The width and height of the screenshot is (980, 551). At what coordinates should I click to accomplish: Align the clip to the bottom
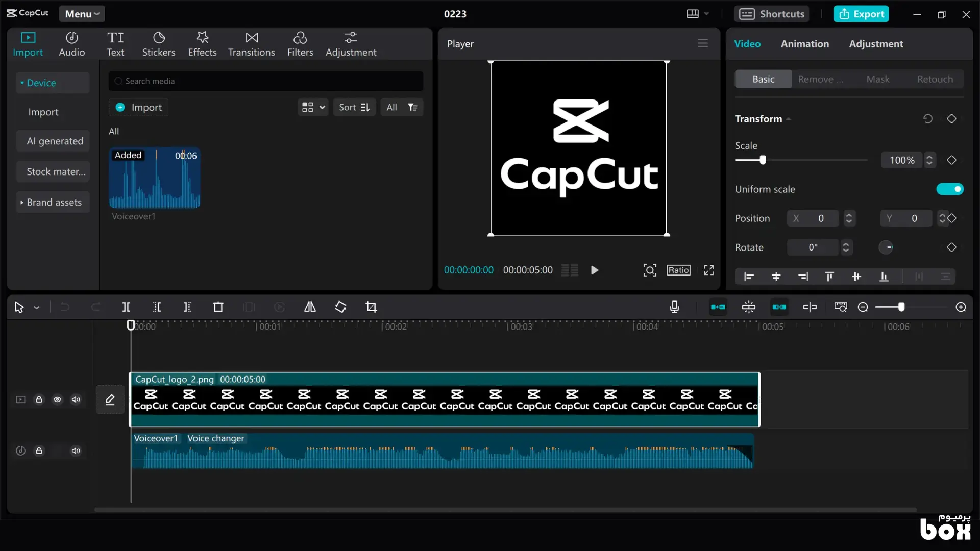coord(884,277)
